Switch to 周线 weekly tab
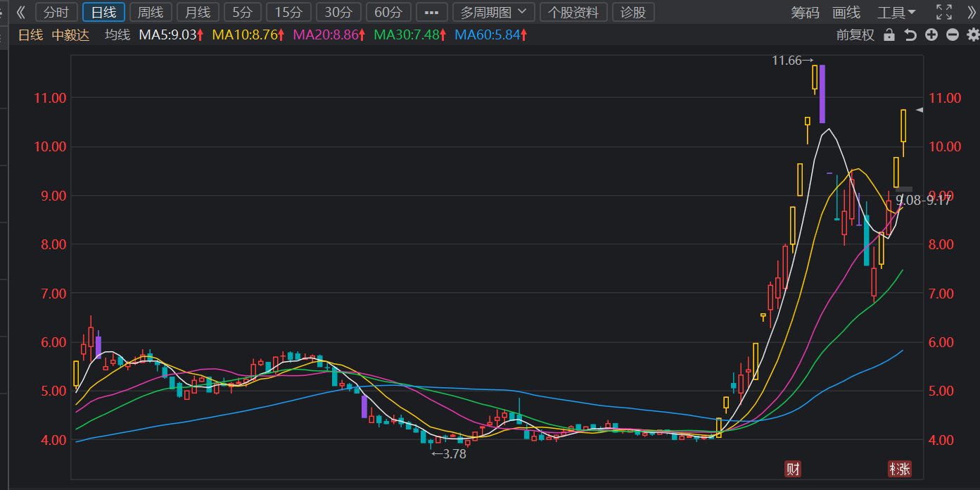Image resolution: width=980 pixels, height=490 pixels. [x=151, y=12]
